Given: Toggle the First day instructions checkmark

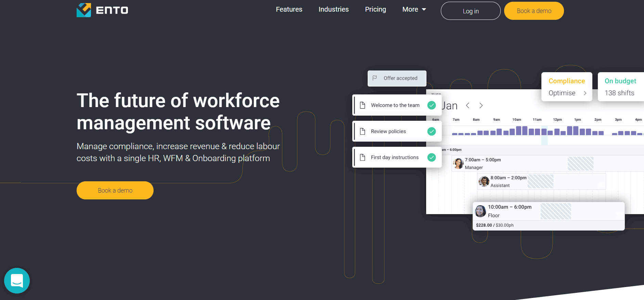Looking at the screenshot, I should [432, 157].
